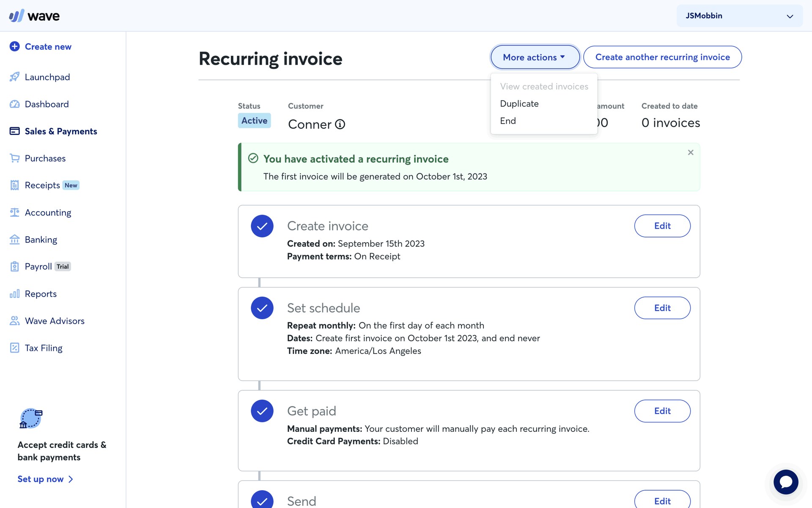Image resolution: width=812 pixels, height=508 pixels.
Task: Click the Dashboard gauge icon
Action: [14, 104]
